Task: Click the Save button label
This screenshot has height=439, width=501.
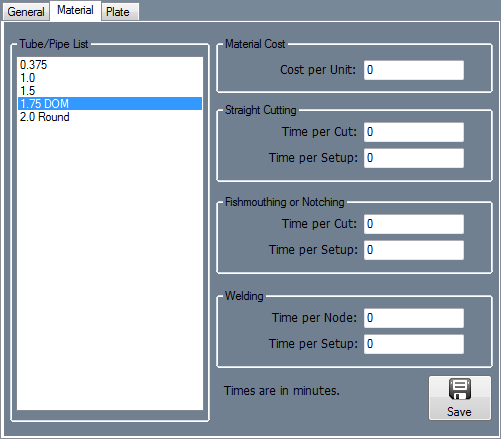Action: point(459,412)
